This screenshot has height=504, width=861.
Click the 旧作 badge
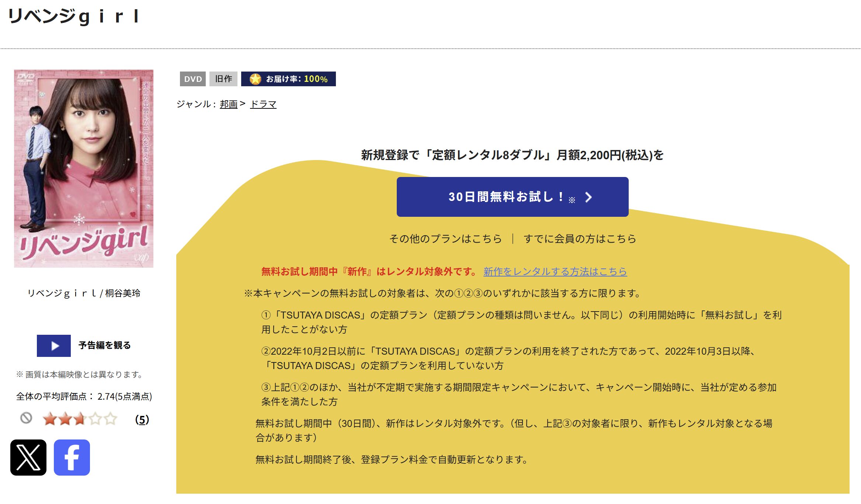[x=223, y=79]
